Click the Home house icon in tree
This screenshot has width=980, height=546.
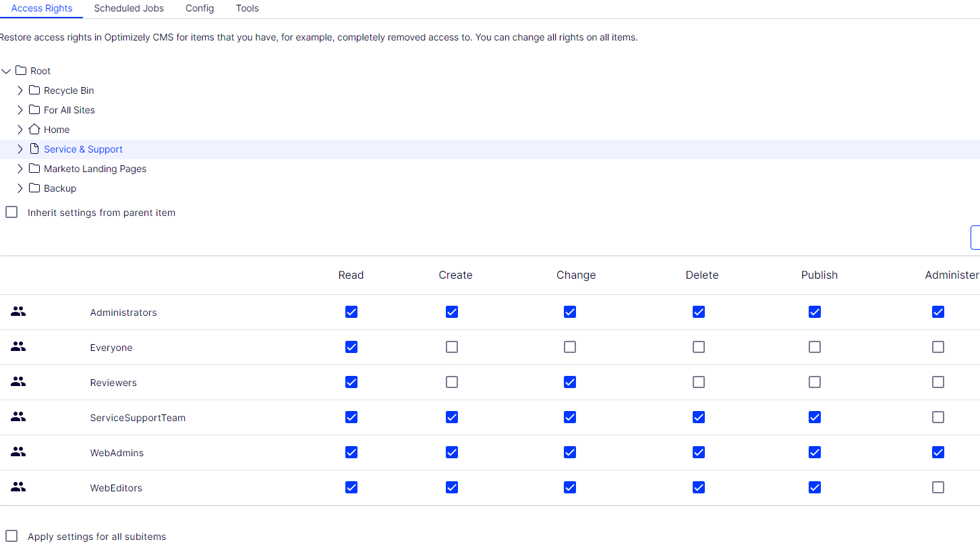pos(34,130)
